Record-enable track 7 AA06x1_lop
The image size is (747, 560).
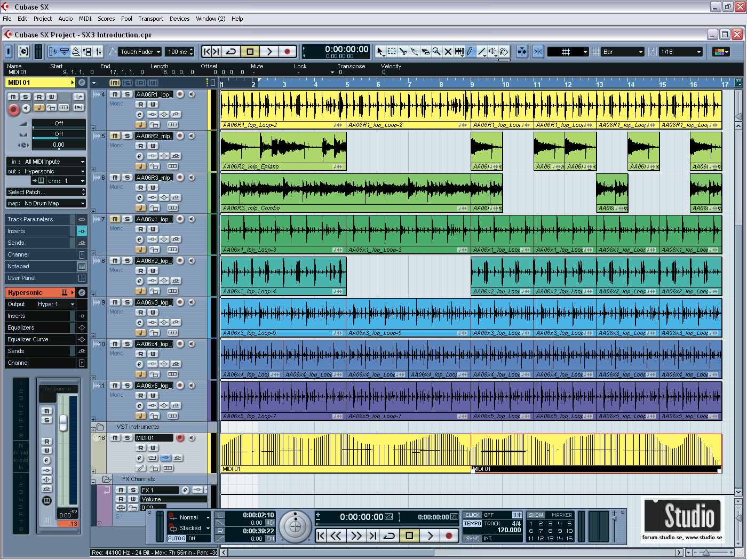coord(180,219)
